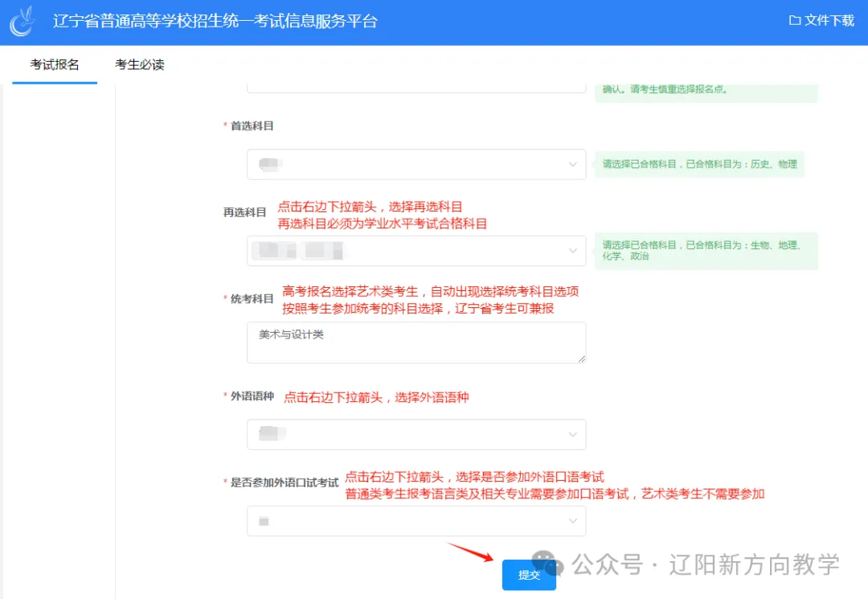Open the 外语语种 dropdown
This screenshot has width=868, height=599.
(x=416, y=435)
